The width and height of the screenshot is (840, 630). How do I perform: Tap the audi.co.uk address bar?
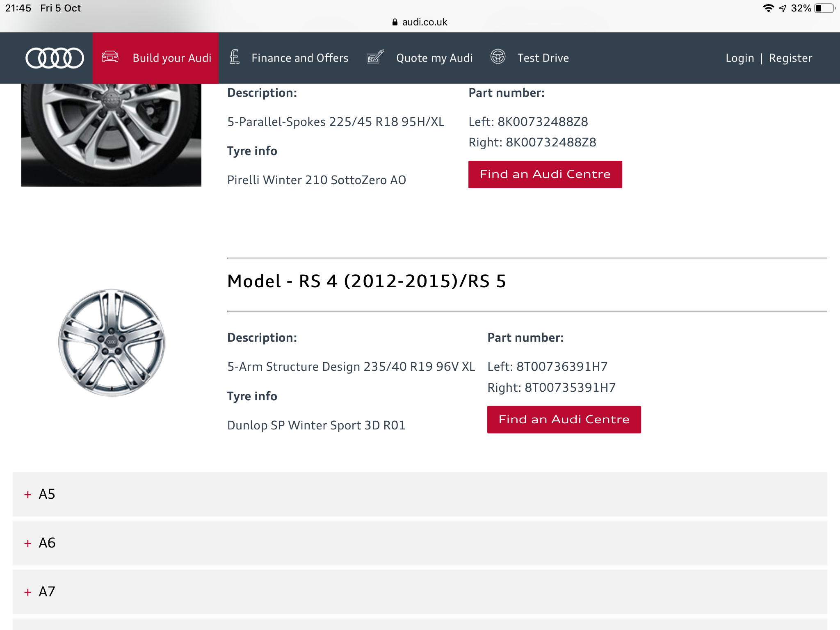tap(420, 22)
